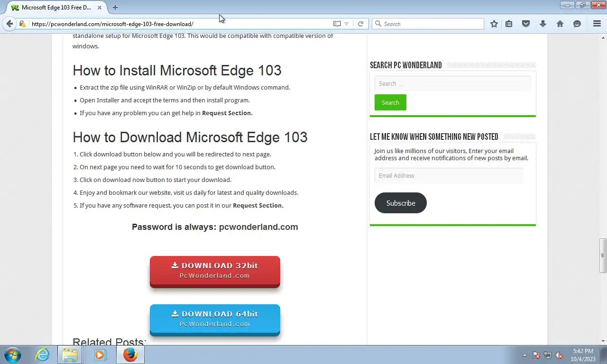Click the Subscribe button
Screen dimensions: 607x364
pyautogui.click(x=401, y=203)
